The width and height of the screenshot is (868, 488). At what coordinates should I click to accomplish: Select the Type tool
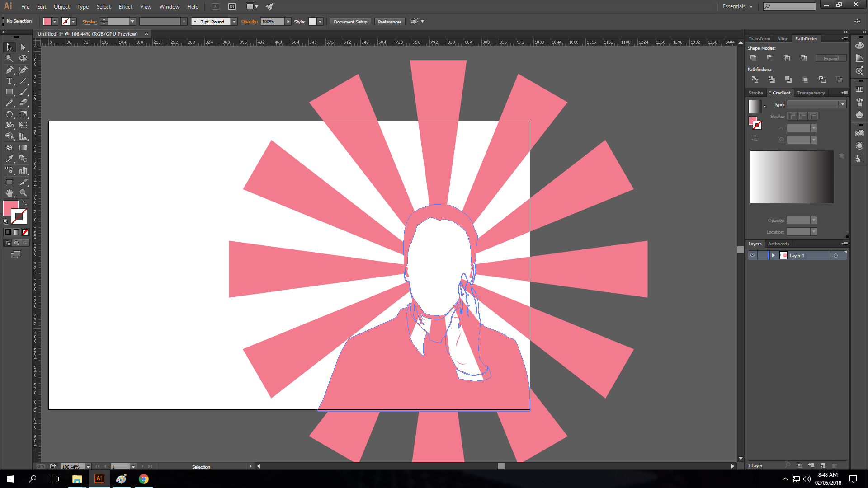pos(9,81)
